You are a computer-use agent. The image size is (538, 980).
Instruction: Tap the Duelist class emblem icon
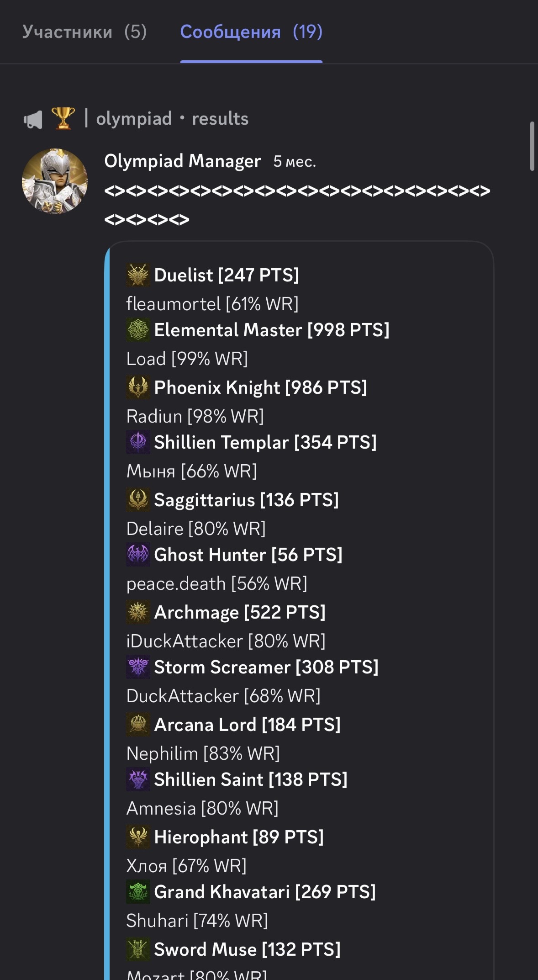pyautogui.click(x=138, y=275)
